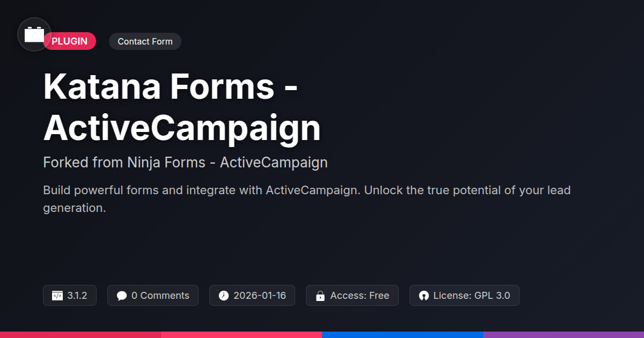The height and width of the screenshot is (338, 644).
Task: Open the 0 Comments label
Action: [x=160, y=296]
